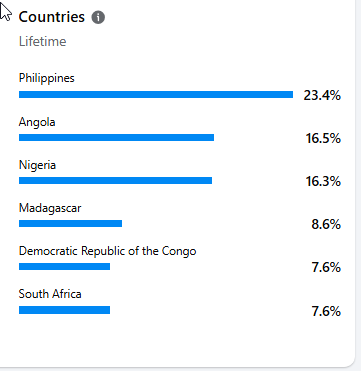Click the Philippines percentage bar
The image size is (361, 371).
pos(156,95)
